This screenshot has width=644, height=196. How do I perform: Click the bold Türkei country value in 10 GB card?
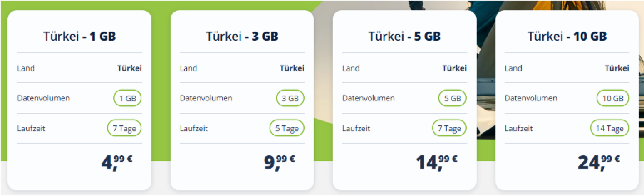pyautogui.click(x=617, y=68)
